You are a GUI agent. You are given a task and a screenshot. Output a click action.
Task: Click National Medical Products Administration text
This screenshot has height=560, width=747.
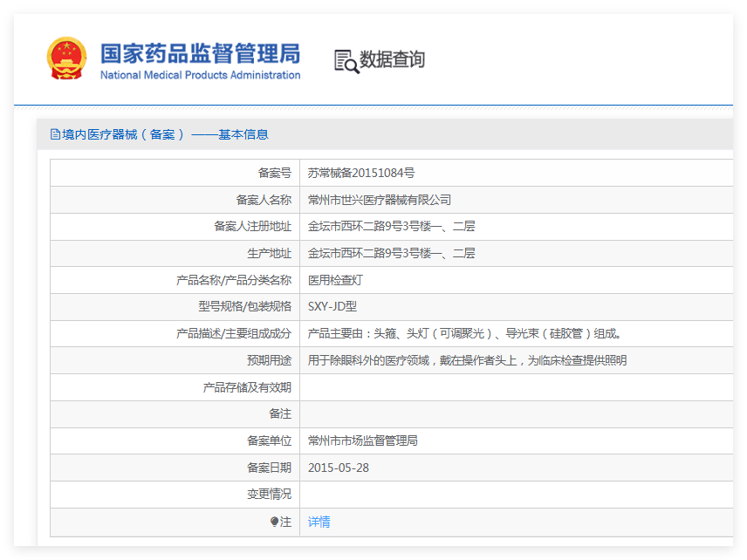[200, 75]
